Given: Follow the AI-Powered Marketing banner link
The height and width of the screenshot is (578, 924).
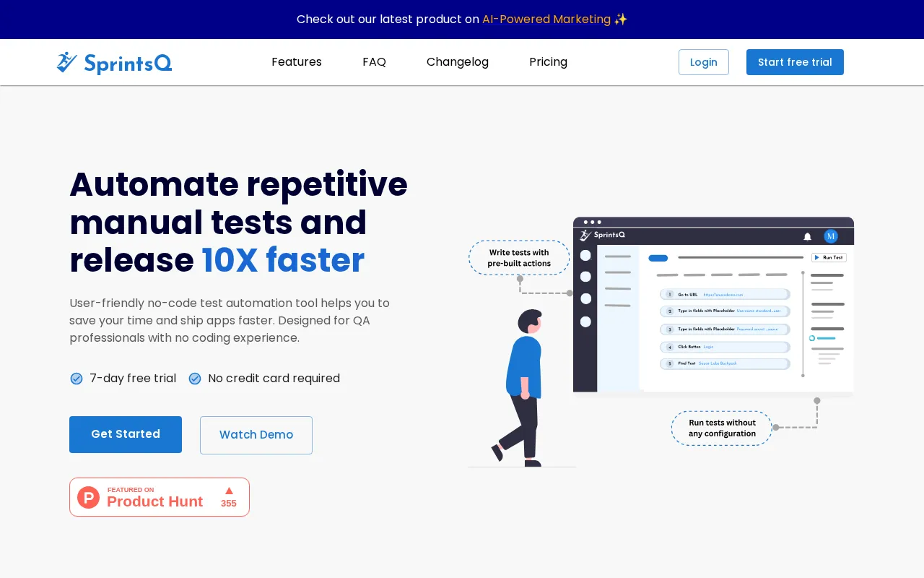Looking at the screenshot, I should pos(546,20).
